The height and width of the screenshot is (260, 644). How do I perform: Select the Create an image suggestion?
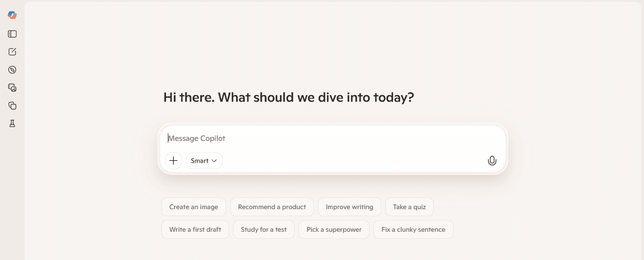194,207
